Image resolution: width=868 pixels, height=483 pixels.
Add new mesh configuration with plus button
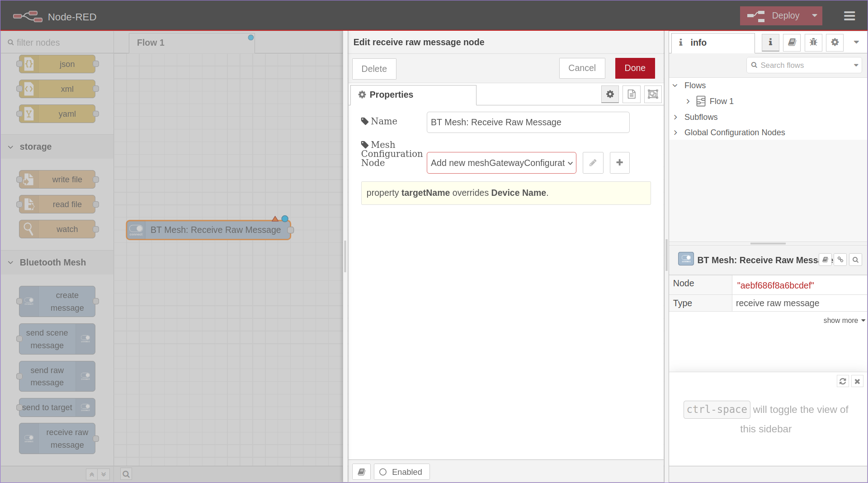[x=619, y=163]
